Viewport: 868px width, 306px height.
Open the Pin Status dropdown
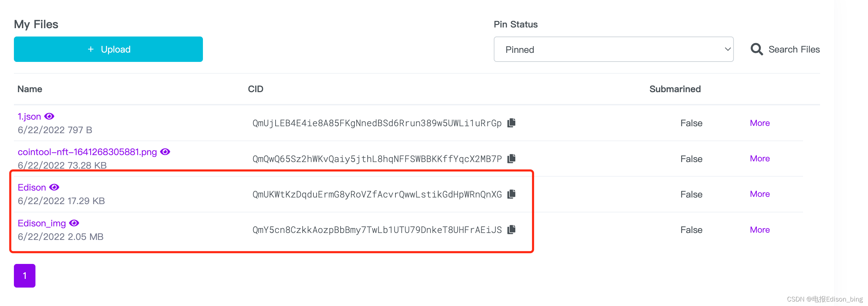[x=613, y=49]
